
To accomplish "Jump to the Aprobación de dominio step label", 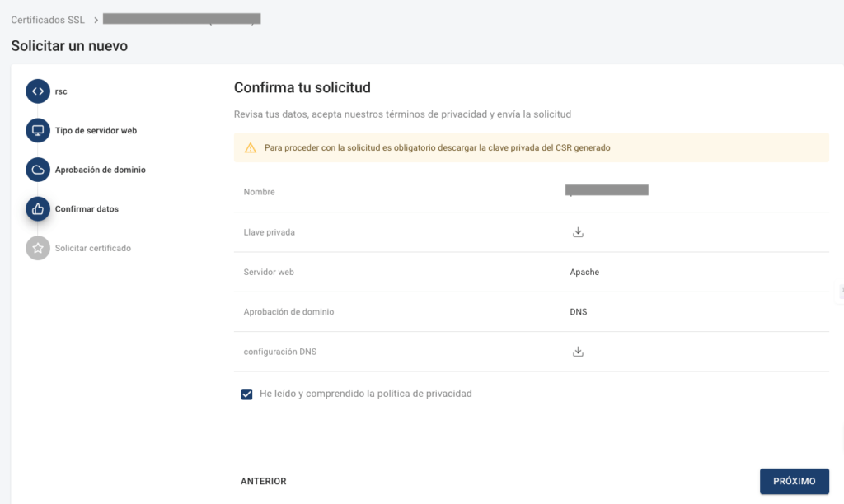I will click(100, 170).
